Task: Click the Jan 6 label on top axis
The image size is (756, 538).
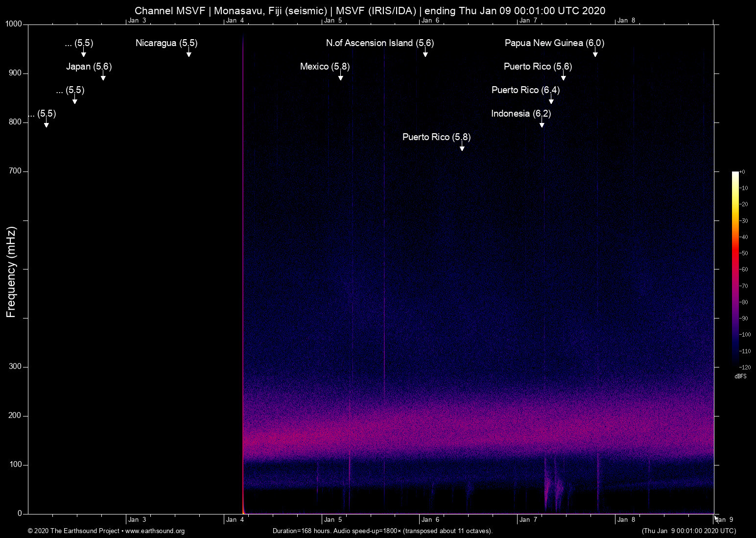Action: pyautogui.click(x=431, y=21)
